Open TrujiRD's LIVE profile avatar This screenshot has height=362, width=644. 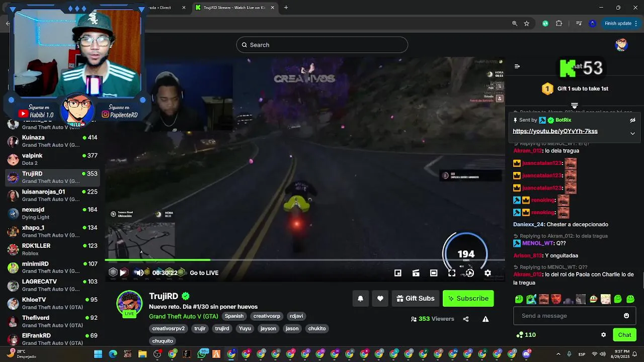tap(129, 303)
